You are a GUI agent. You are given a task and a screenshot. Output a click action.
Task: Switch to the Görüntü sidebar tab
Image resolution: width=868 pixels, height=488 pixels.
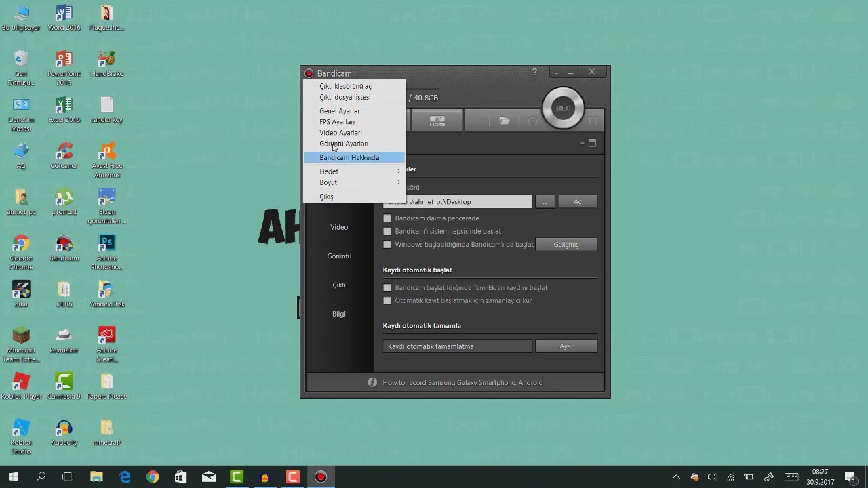(x=339, y=256)
